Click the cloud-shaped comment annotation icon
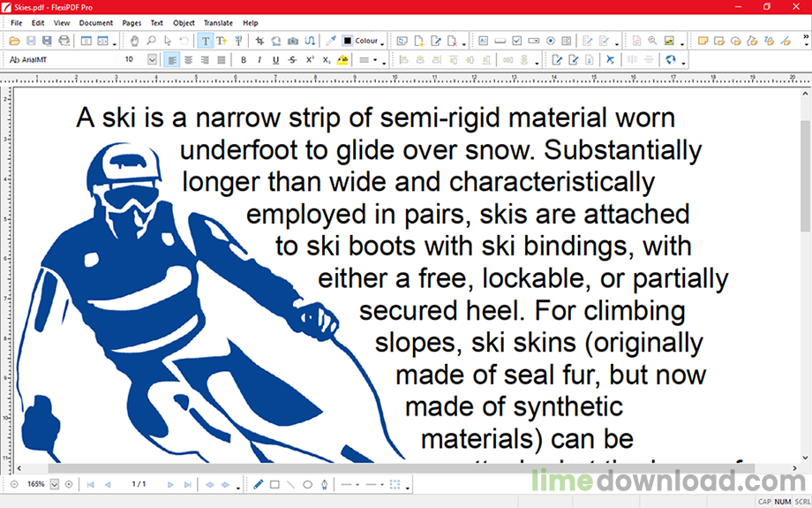812x508 pixels. pyautogui.click(x=736, y=41)
